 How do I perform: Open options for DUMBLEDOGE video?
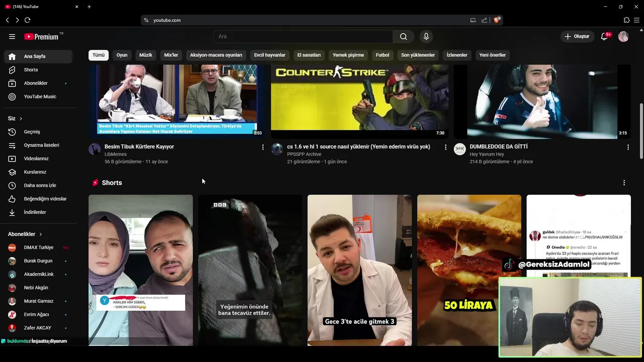(628, 147)
